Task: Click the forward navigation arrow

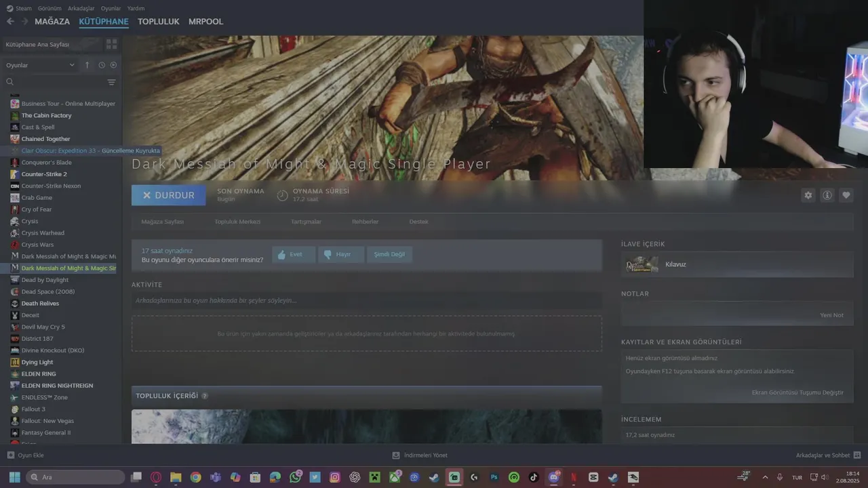Action: coord(25,22)
